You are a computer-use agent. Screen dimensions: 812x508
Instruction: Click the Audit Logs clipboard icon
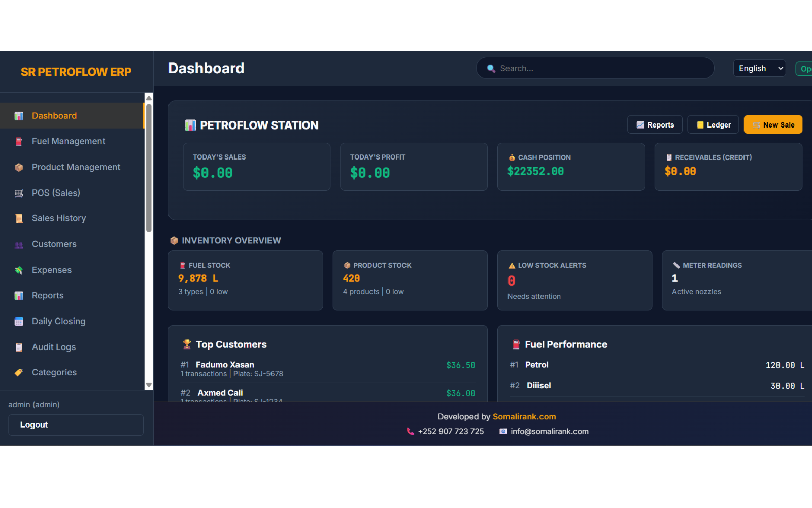click(19, 347)
